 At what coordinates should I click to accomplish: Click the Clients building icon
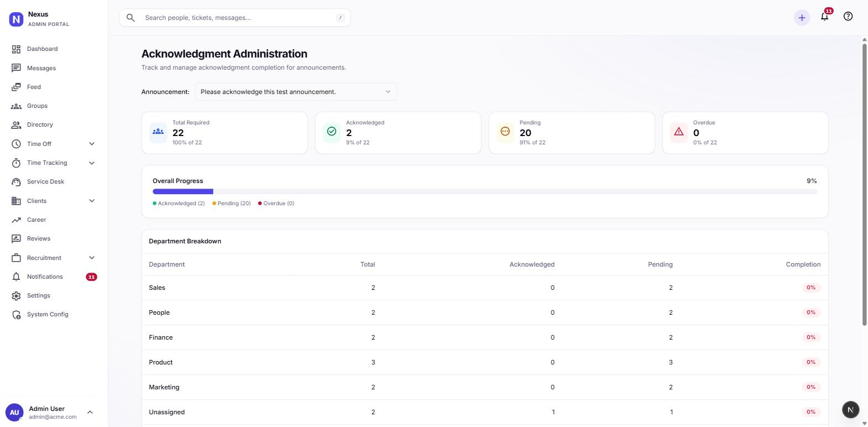pyautogui.click(x=16, y=201)
